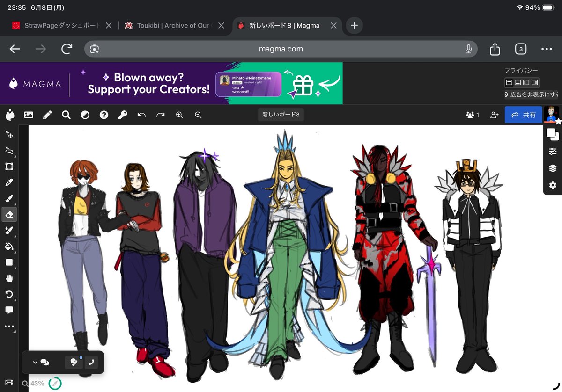562x392 pixels.
Task: Select the rectangle shape tool
Action: pos(9,262)
